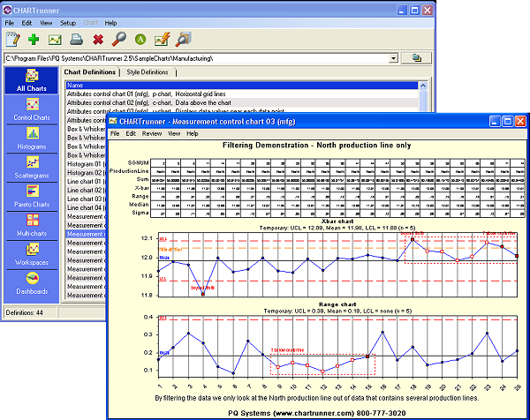Click the list scrollbar up arrow
The width and height of the screenshot is (530, 420).
(423, 86)
